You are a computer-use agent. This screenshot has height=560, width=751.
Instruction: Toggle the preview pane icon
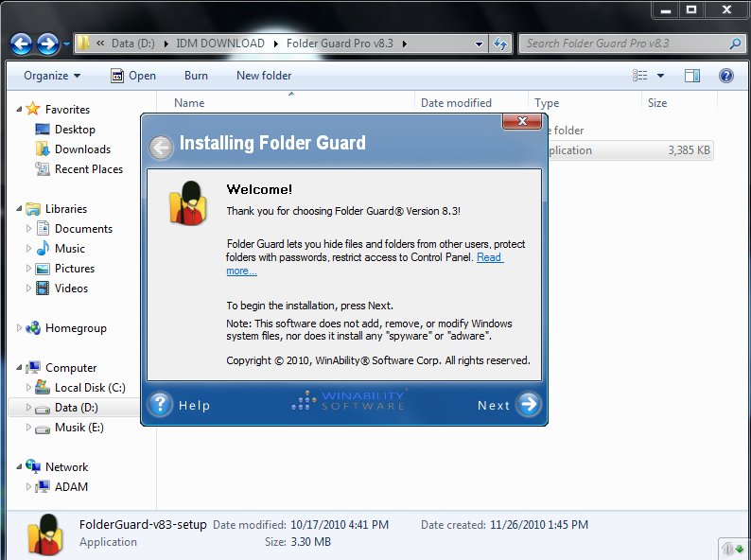(692, 76)
